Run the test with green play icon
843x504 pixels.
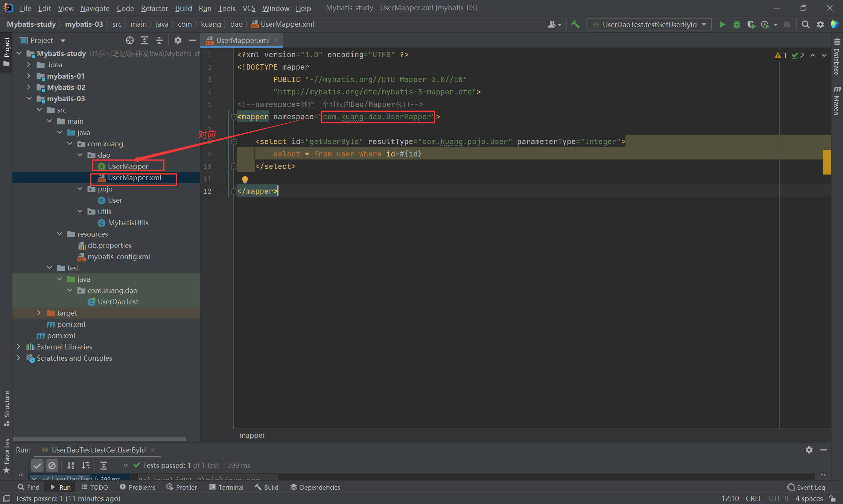722,24
